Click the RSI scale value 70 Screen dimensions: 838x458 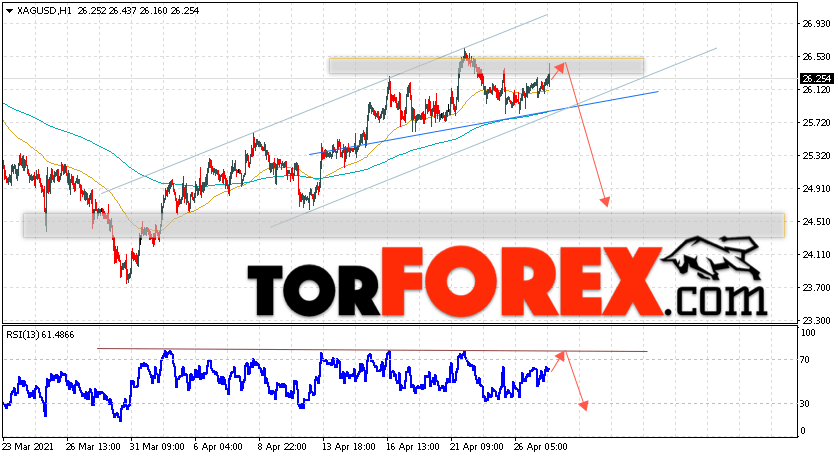(x=805, y=360)
